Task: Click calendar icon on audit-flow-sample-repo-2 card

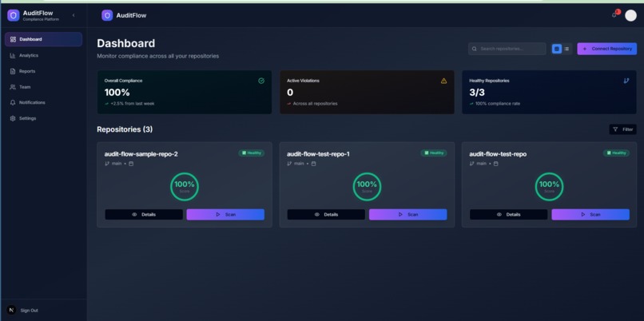Action: pos(131,164)
